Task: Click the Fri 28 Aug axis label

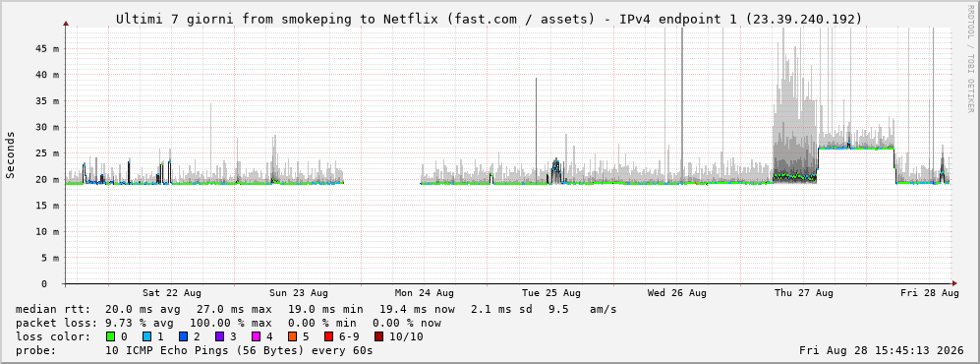Action: (929, 293)
